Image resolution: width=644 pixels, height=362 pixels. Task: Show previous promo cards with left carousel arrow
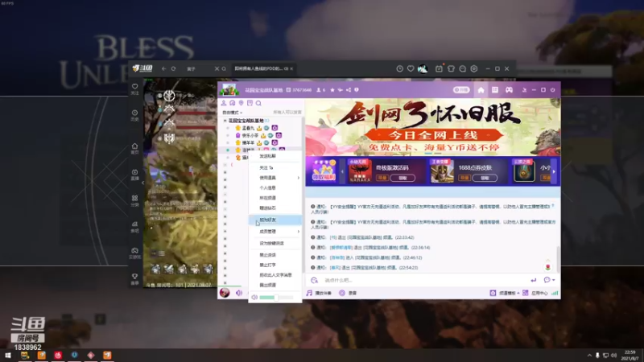click(x=342, y=171)
